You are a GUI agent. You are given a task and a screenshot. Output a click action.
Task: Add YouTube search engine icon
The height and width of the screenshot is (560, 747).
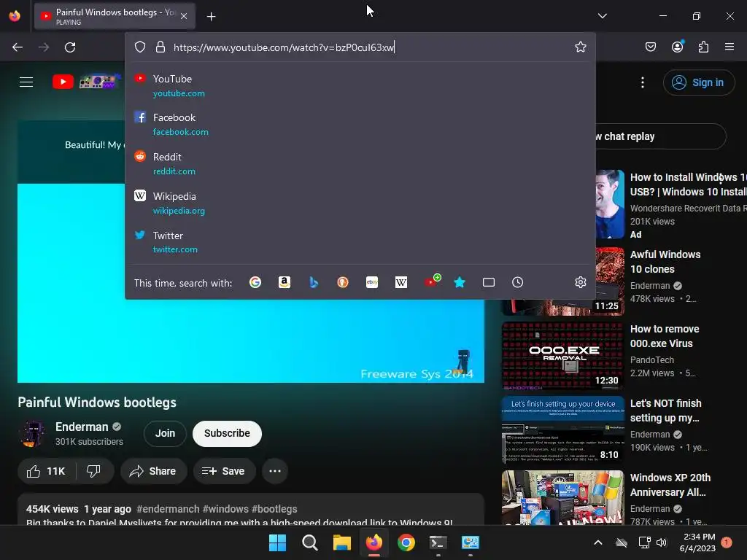click(x=432, y=281)
